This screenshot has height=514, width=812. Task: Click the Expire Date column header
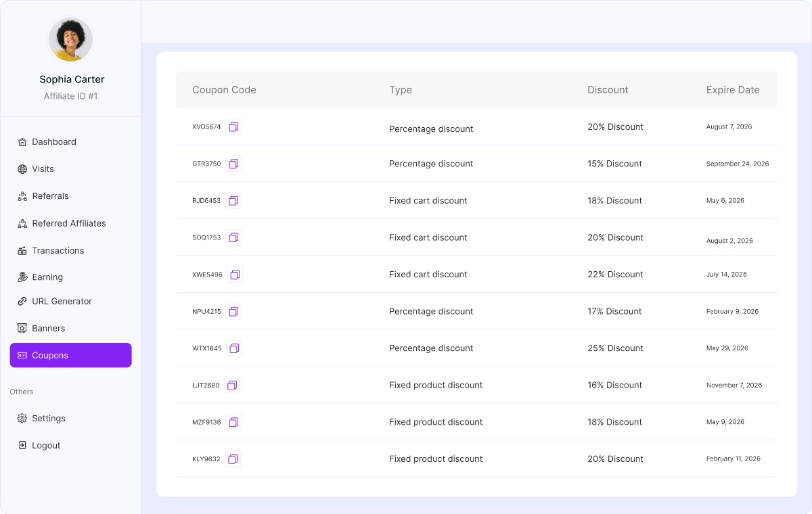point(732,90)
